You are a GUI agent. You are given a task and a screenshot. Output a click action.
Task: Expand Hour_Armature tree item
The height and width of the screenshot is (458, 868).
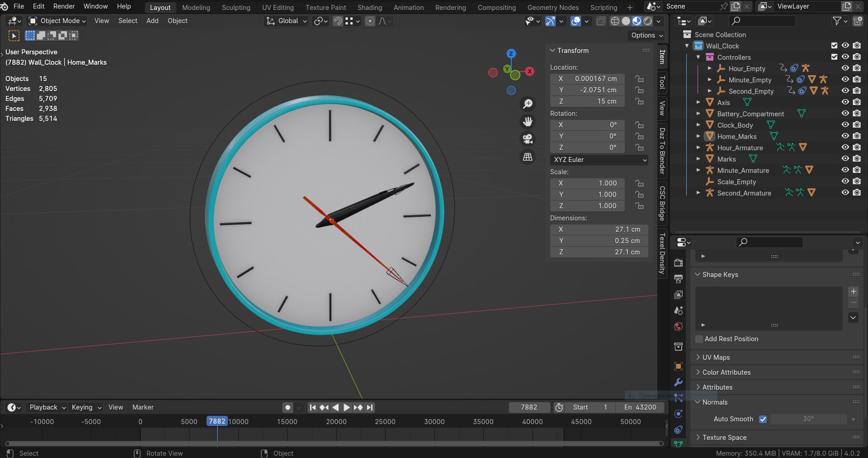tap(698, 148)
